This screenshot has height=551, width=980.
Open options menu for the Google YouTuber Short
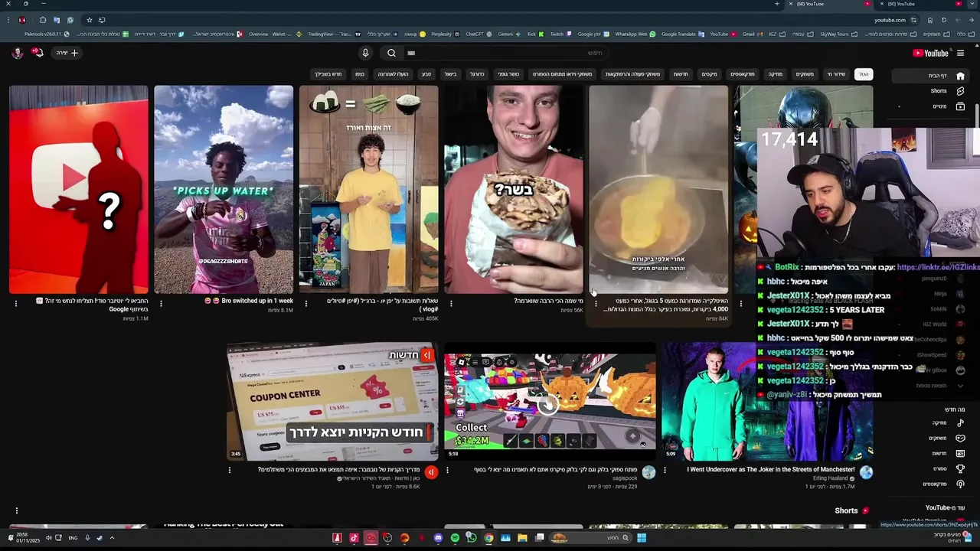coord(16,303)
